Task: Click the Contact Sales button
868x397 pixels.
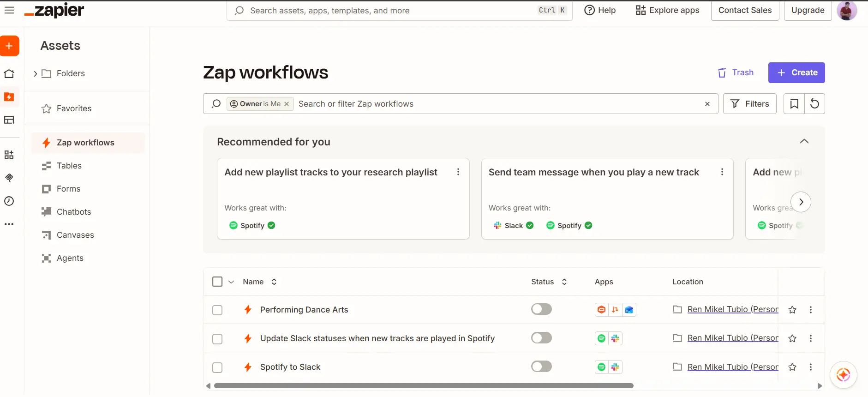Action: [745, 10]
